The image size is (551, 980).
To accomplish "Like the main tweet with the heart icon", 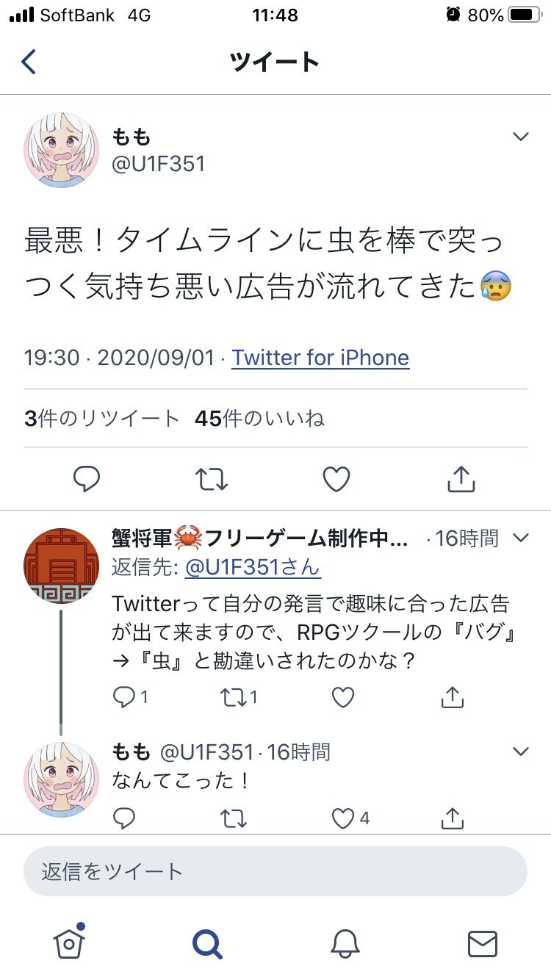I will (x=336, y=480).
